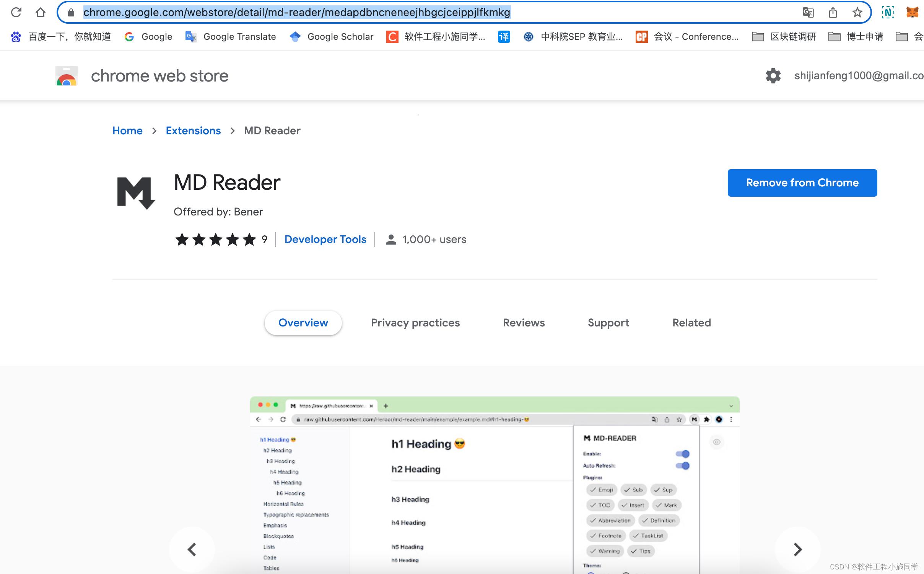Open web store settings gear
Viewport: 924px width, 574px height.
pos(773,76)
